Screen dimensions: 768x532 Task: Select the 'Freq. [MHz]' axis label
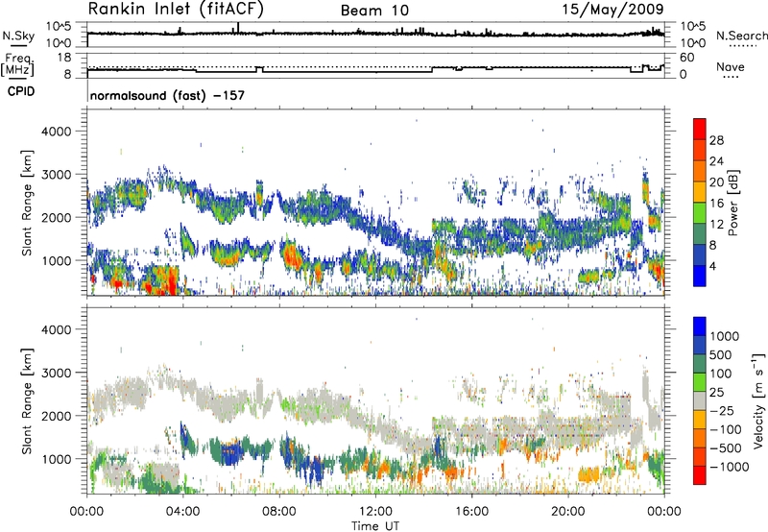18,64
